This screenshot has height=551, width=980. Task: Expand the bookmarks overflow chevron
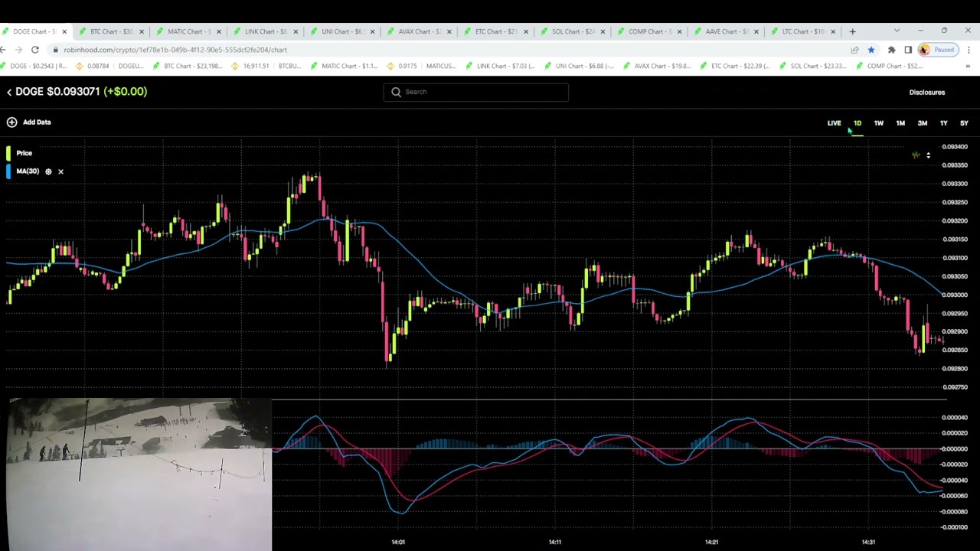pos(968,67)
